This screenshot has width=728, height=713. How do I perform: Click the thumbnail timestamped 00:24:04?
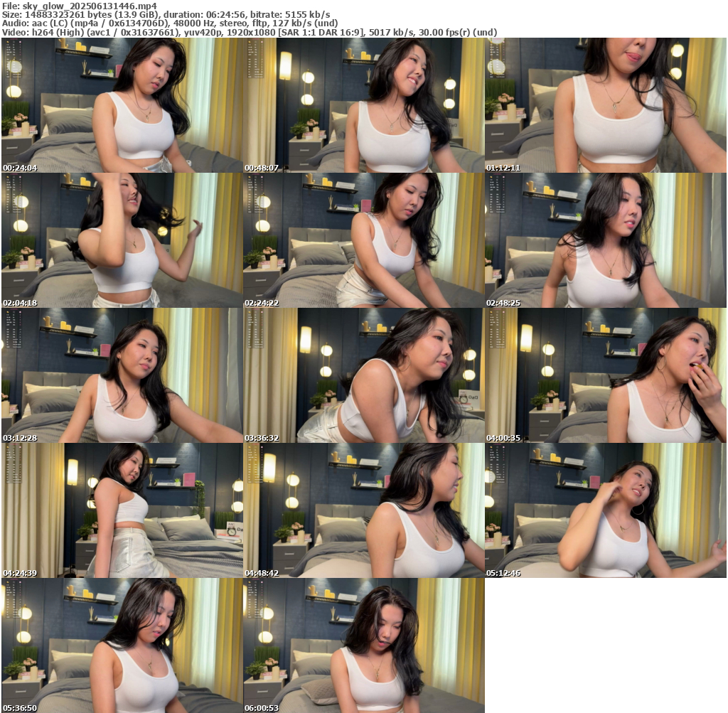(122, 105)
